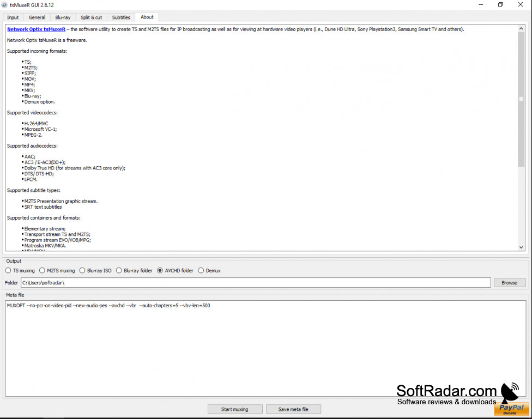
Task: Pick the Demux output option
Action: pos(209,270)
